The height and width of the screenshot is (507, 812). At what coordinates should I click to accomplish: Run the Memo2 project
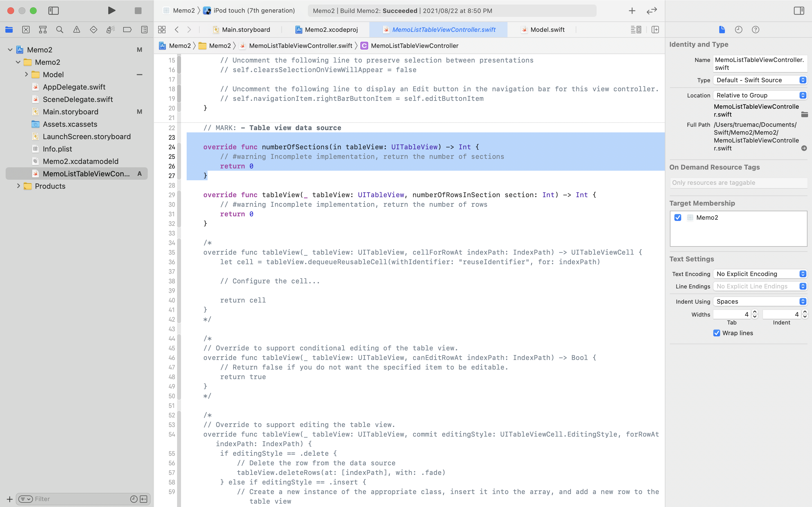(111, 10)
